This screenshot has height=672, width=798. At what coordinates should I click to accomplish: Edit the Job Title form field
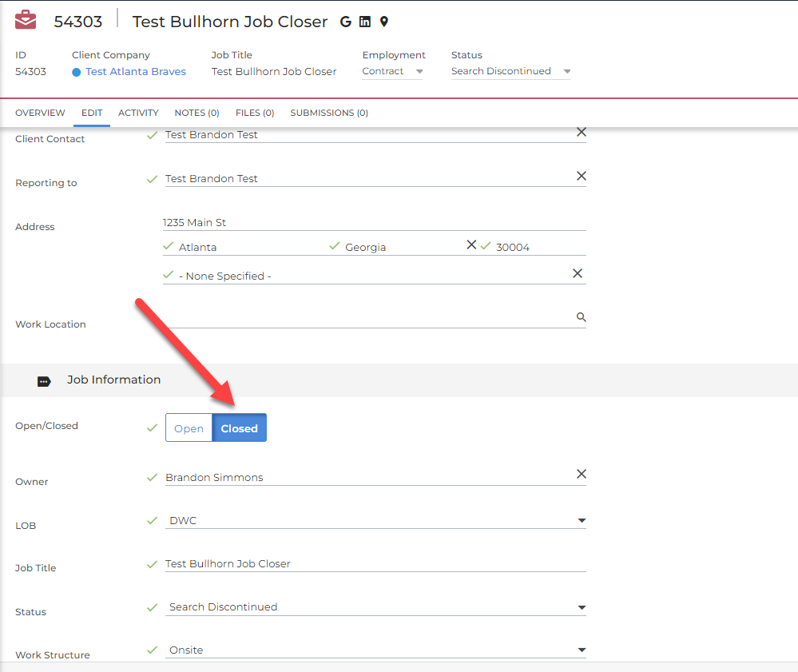375,563
